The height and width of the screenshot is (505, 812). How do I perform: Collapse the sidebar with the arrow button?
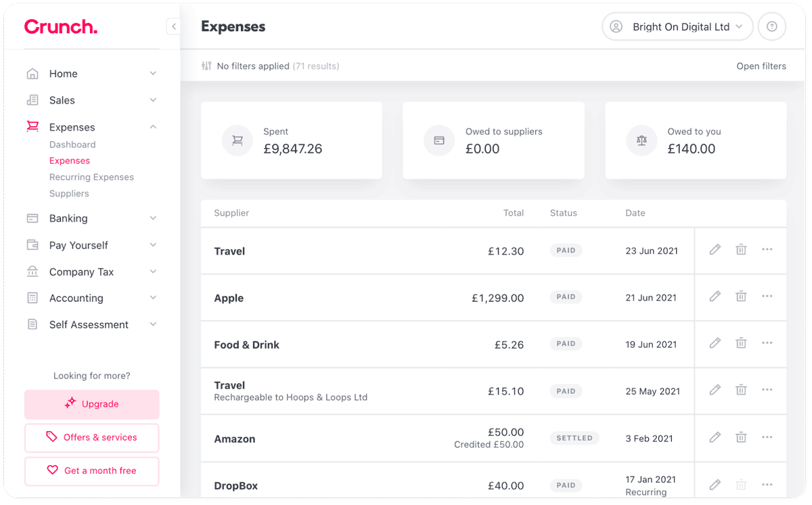[173, 26]
